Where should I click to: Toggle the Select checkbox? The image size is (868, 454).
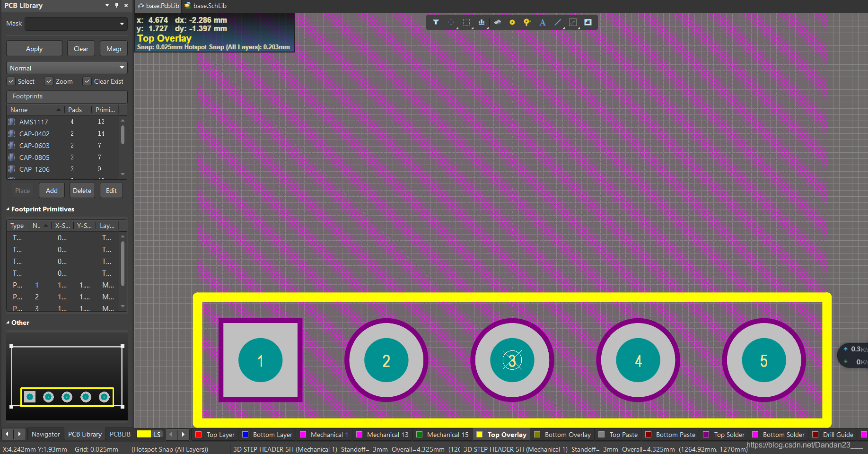[11, 81]
